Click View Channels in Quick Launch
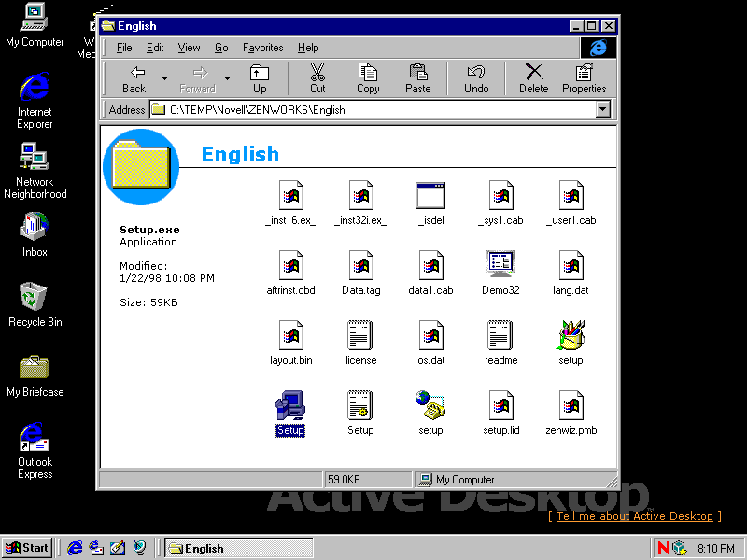This screenshot has height=560, width=747. click(x=139, y=548)
